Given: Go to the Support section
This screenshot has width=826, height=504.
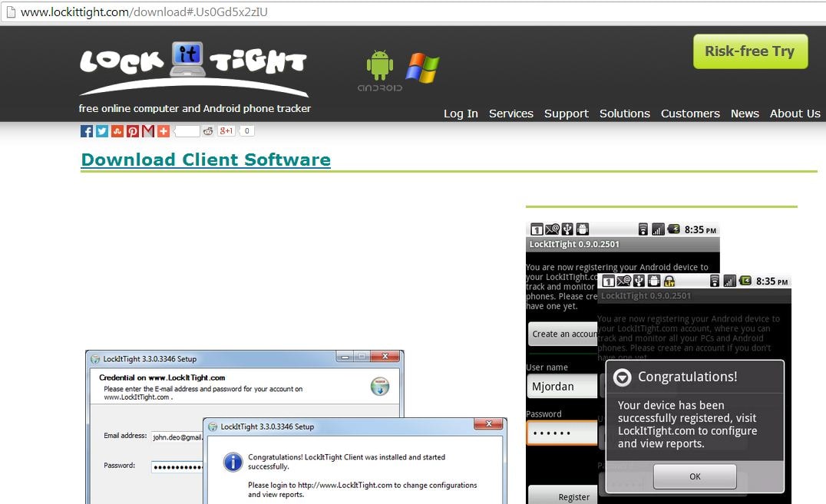Looking at the screenshot, I should [566, 114].
